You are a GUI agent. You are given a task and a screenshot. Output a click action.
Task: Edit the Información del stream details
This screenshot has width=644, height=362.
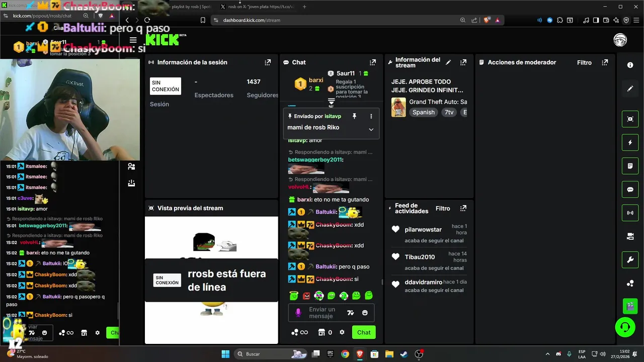(x=448, y=62)
